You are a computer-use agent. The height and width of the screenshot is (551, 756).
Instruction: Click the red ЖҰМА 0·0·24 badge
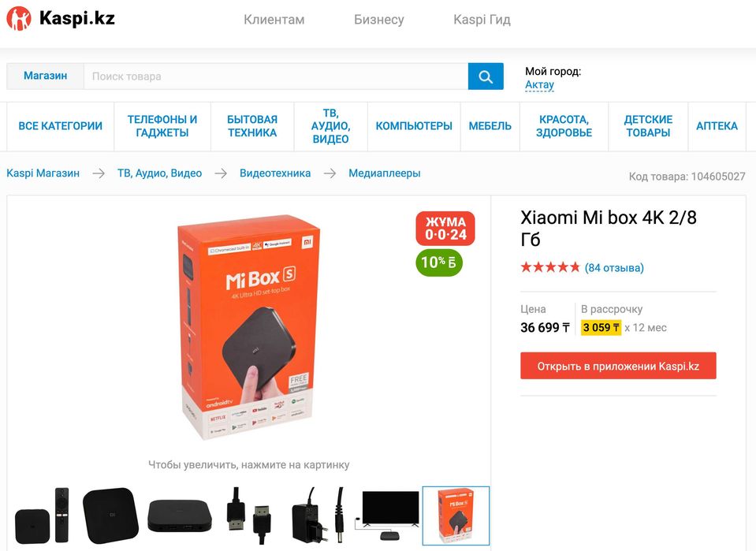tap(445, 229)
